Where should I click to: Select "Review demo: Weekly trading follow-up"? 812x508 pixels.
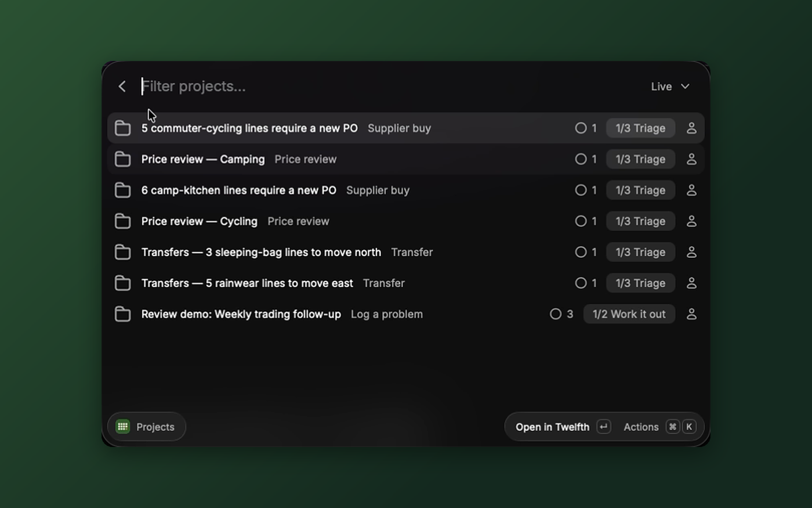[x=406, y=314]
